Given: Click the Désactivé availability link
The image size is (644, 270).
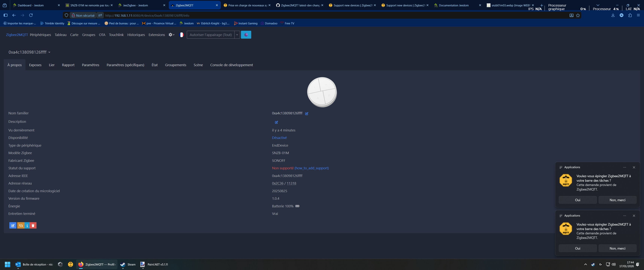Looking at the screenshot, I should 279,138.
